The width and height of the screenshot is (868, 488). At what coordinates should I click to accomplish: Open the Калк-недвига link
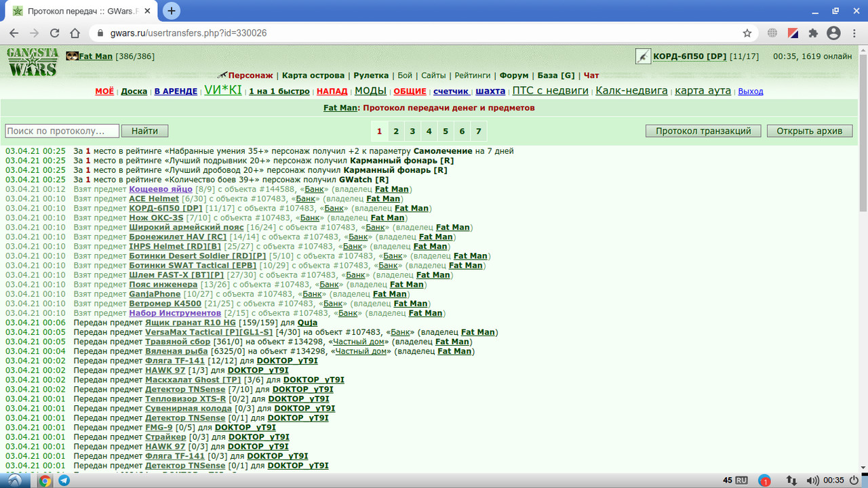point(631,91)
